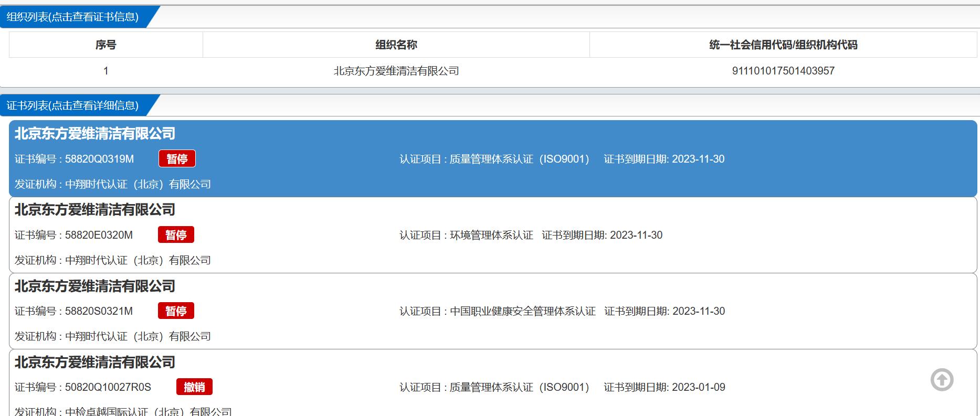Image resolution: width=980 pixels, height=416 pixels.
Task: Click 暂停 badge for certificate 58820Q0319M
Action: tap(177, 159)
